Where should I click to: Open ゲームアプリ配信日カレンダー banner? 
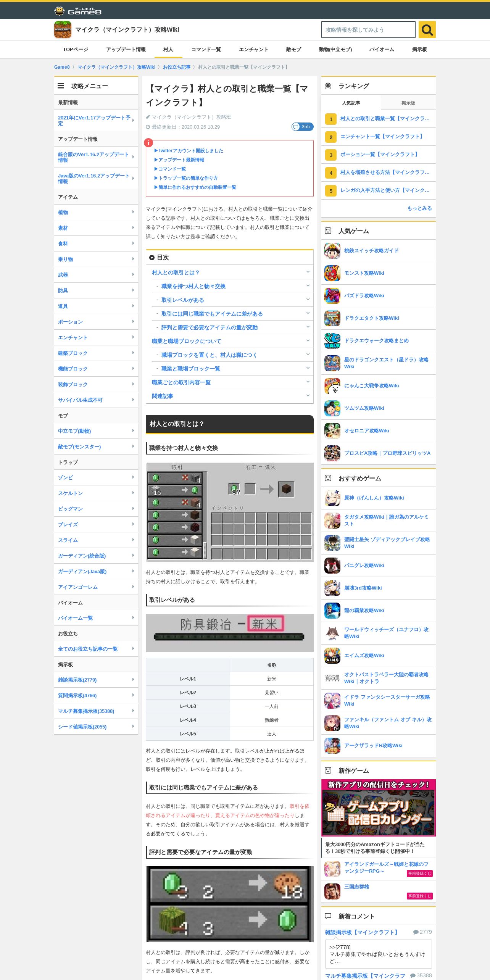click(379, 808)
